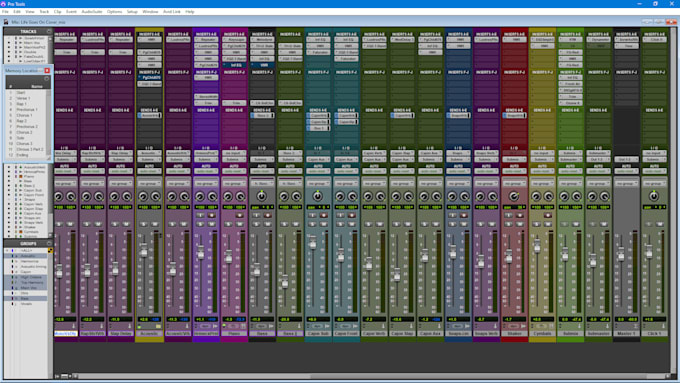Open the File menu

point(5,12)
